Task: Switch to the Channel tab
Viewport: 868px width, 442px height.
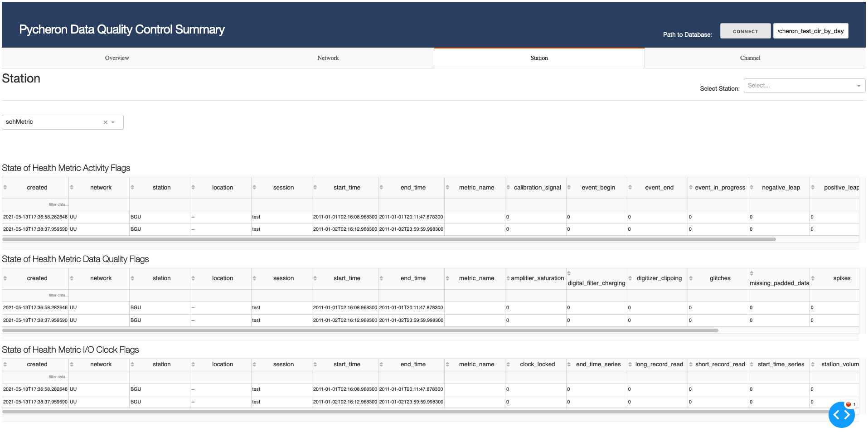Action: tap(750, 58)
